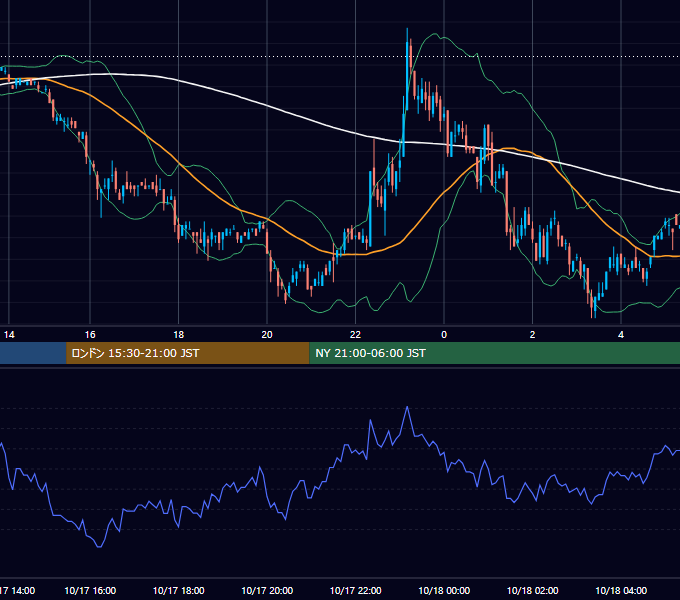Image resolution: width=680 pixels, height=600 pixels.
Task: Click the 10/18 04:00 date label
Action: tap(621, 590)
